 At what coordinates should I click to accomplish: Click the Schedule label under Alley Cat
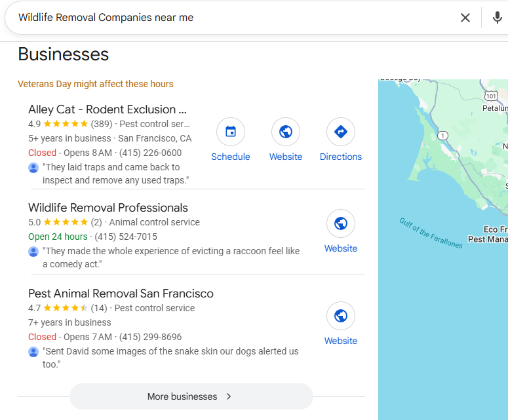tap(231, 157)
